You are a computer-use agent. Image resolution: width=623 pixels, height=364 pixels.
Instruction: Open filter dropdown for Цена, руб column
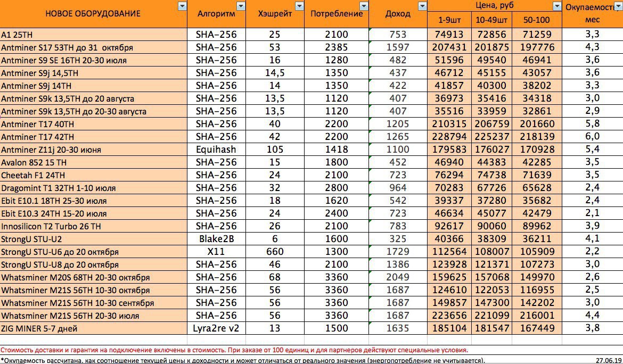[557, 6]
